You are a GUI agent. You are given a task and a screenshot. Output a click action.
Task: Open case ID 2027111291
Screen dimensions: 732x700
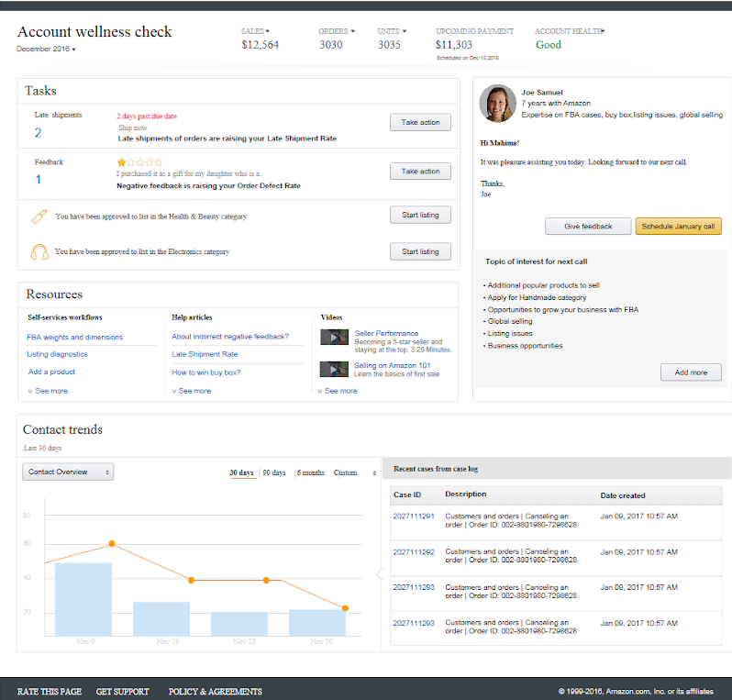414,517
